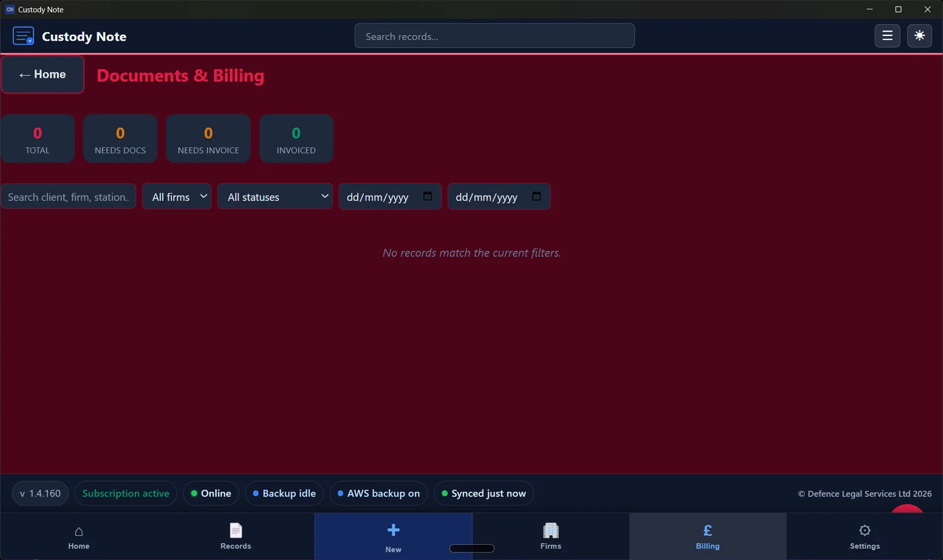This screenshot has width=943, height=560.
Task: Open Settings using the gear icon
Action: pos(864,531)
